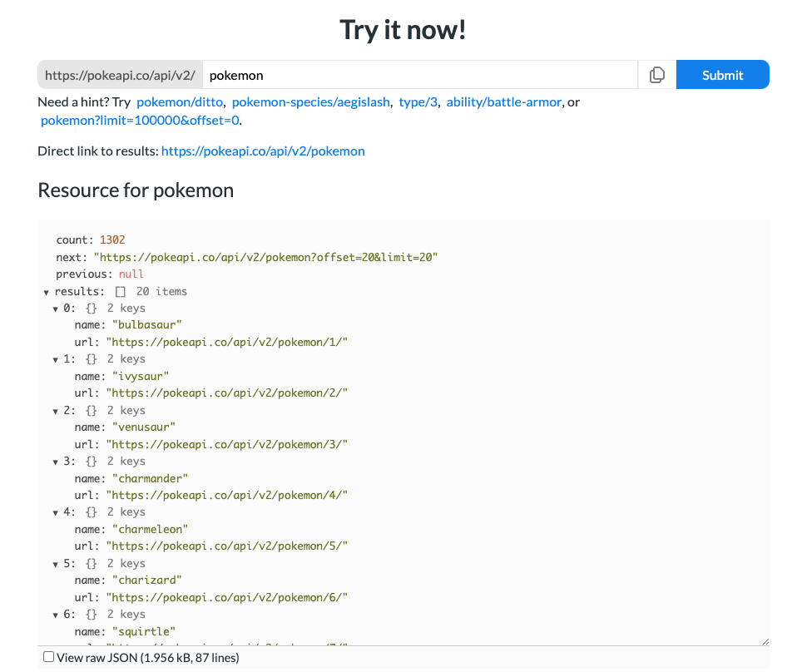Collapse result item 6 triangle

point(55,615)
